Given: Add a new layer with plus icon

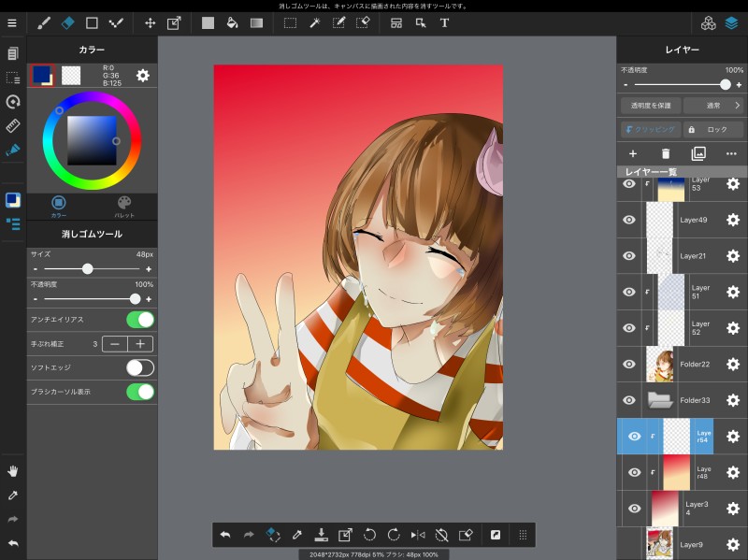Looking at the screenshot, I should pyautogui.click(x=632, y=153).
